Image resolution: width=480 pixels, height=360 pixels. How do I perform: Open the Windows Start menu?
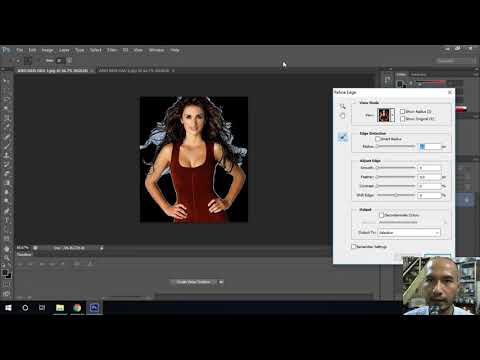click(8, 308)
